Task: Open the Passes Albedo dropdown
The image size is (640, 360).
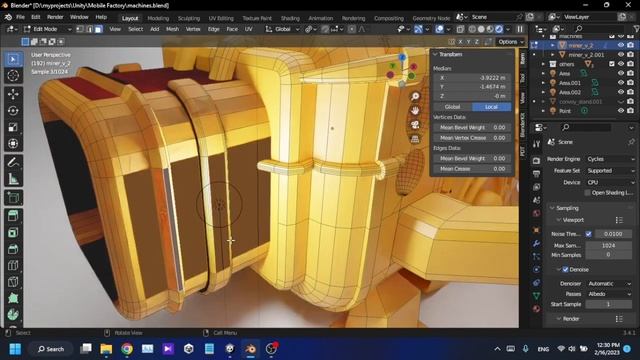Action: 609,294
